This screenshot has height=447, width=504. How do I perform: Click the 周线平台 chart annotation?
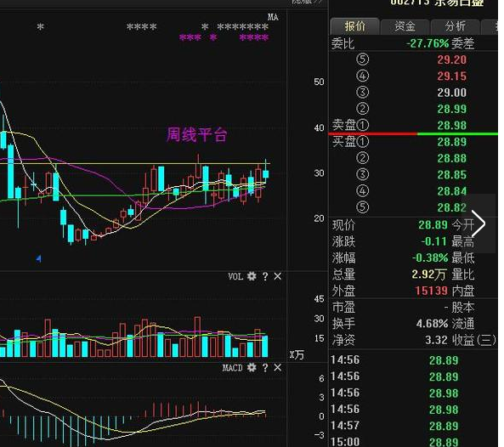click(196, 134)
